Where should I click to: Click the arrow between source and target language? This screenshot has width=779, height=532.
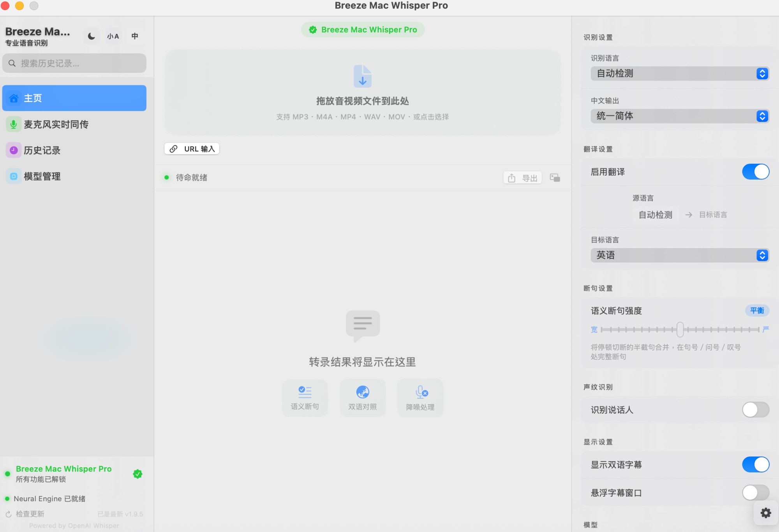pyautogui.click(x=689, y=215)
